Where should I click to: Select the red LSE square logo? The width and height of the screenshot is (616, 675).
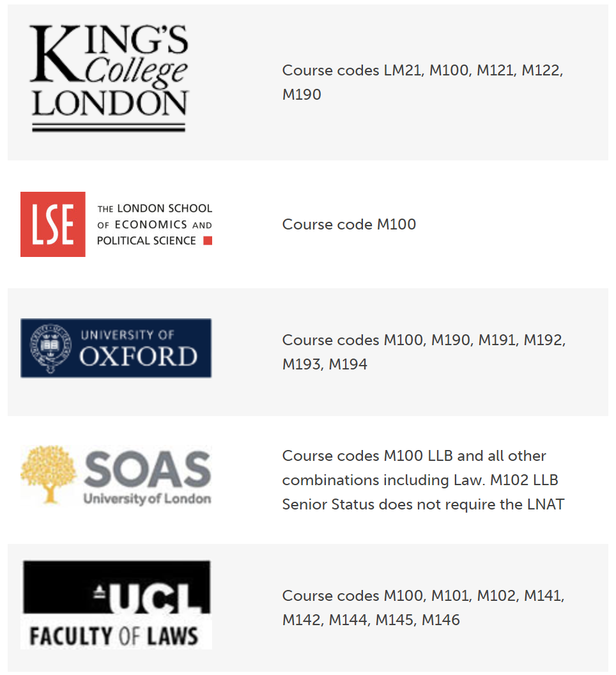tap(53, 224)
